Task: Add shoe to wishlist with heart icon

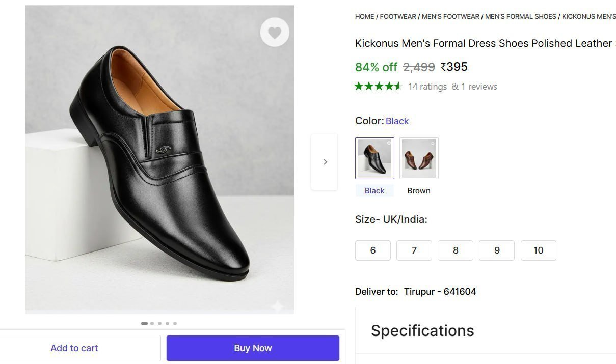Action: pyautogui.click(x=275, y=33)
